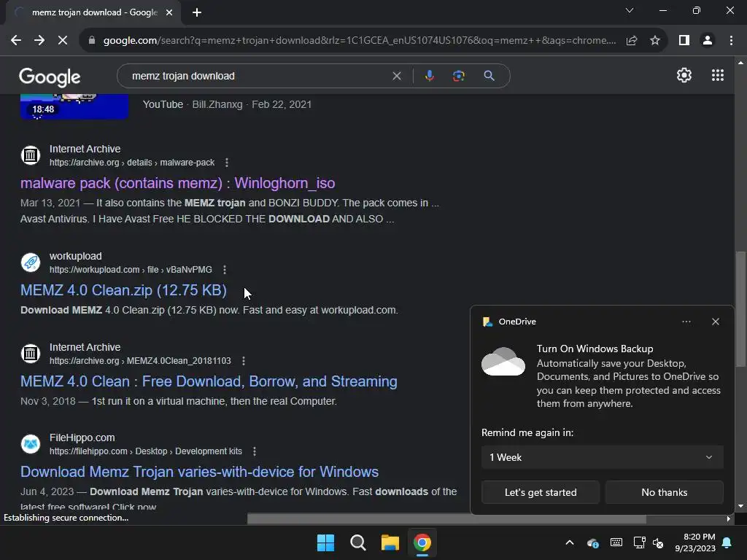Viewport: 747px width, 560px height.
Task: Click Let's get started button
Action: [541, 492]
